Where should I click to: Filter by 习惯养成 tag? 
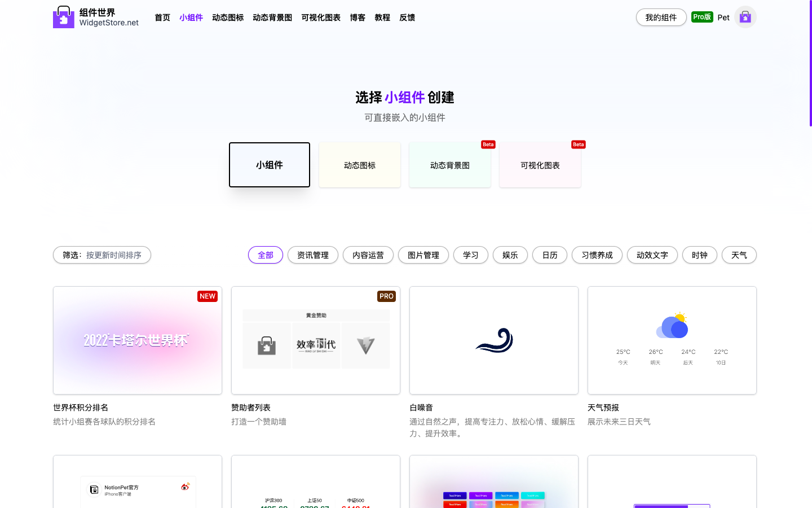click(597, 255)
